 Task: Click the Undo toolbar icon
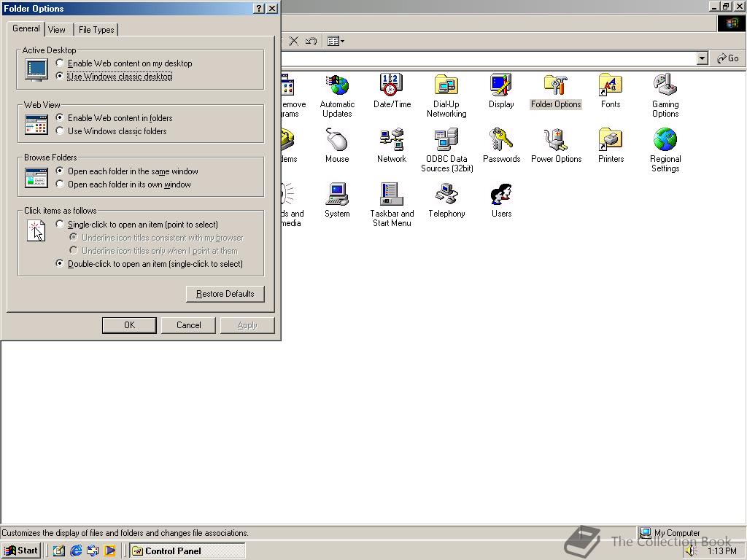click(x=311, y=41)
